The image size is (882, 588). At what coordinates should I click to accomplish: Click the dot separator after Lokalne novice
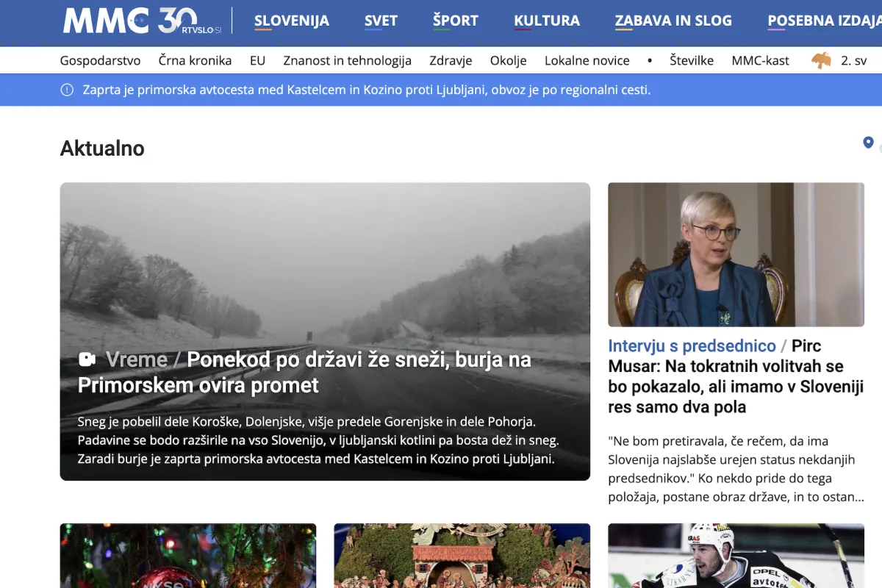649,60
